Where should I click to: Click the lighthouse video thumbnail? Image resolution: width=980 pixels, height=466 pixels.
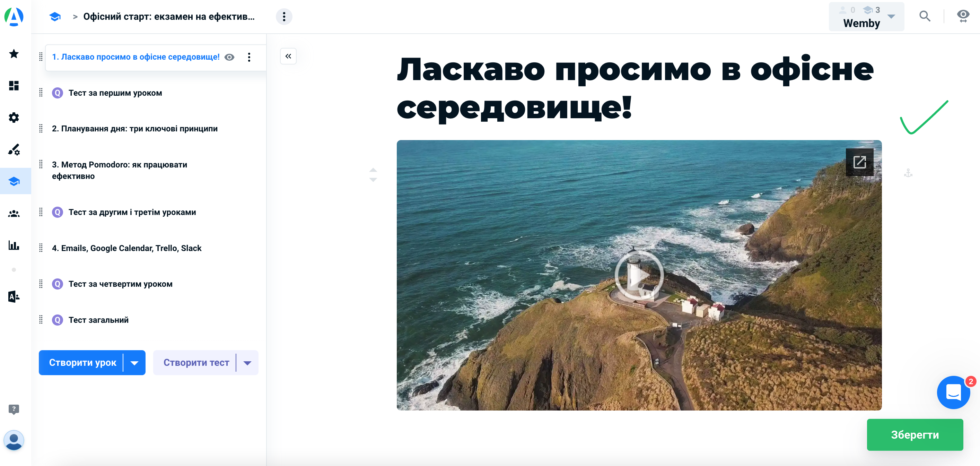click(639, 275)
